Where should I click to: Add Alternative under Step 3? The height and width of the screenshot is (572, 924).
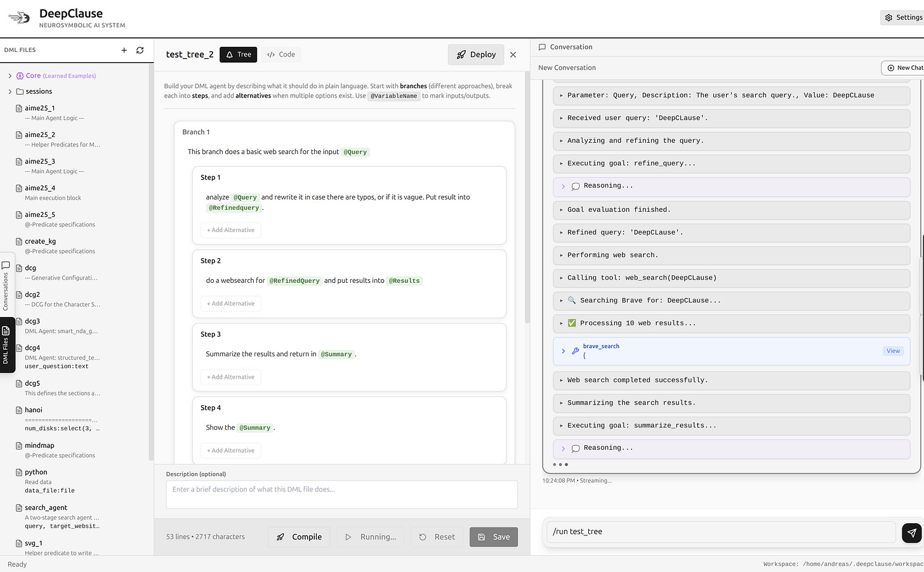(x=231, y=377)
